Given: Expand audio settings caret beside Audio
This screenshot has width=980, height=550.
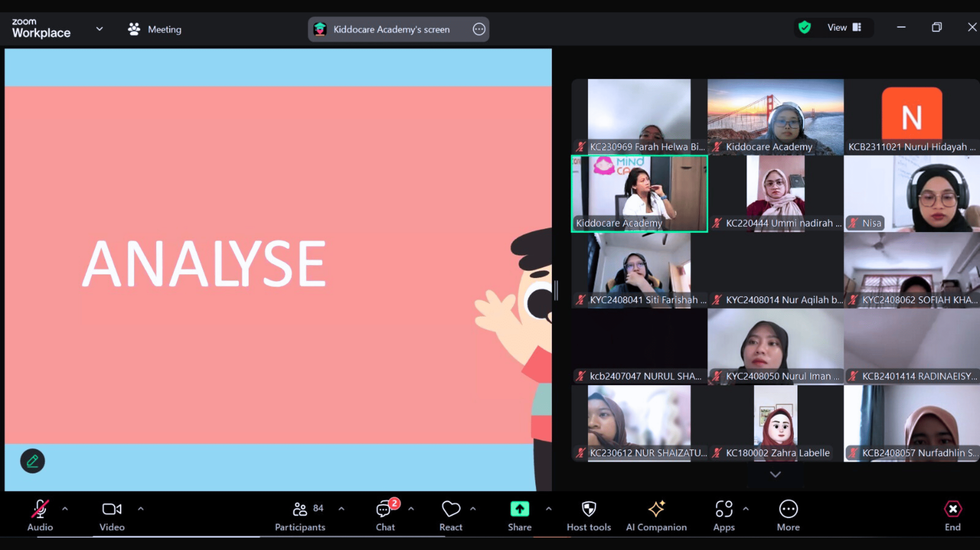Looking at the screenshot, I should point(65,509).
